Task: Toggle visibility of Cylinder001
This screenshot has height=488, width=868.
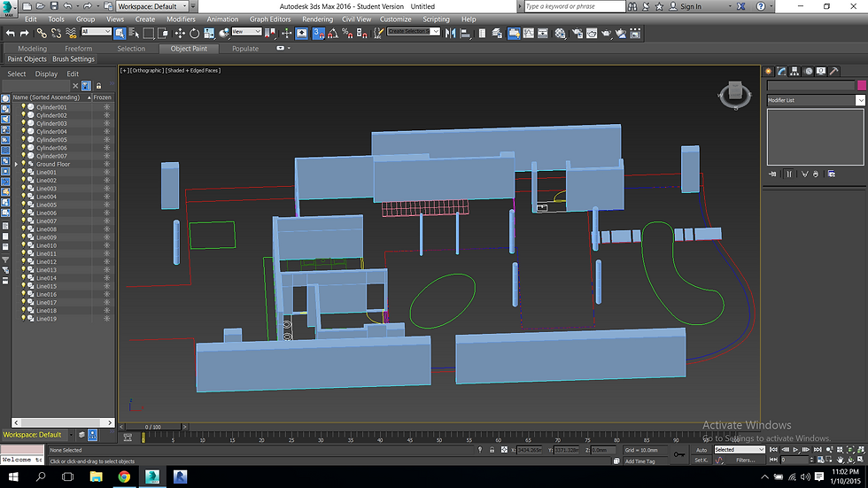Action: pyautogui.click(x=23, y=107)
